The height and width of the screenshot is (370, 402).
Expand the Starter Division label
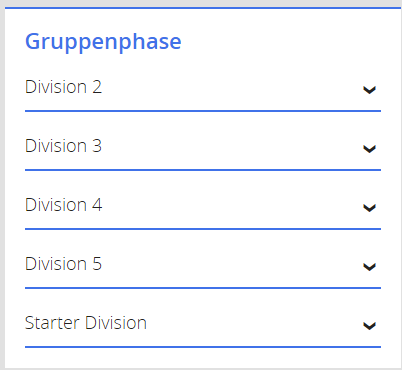click(86, 323)
